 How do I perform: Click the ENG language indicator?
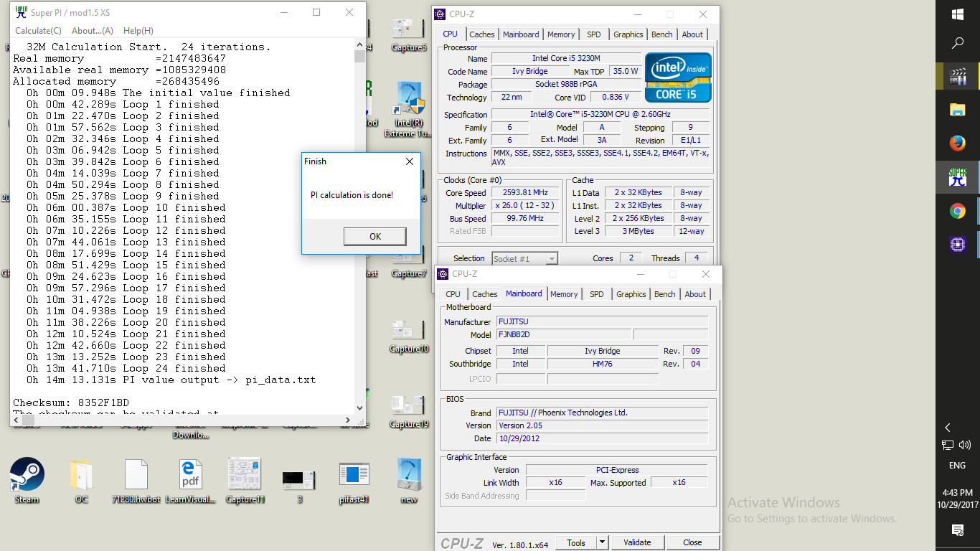pyautogui.click(x=957, y=466)
